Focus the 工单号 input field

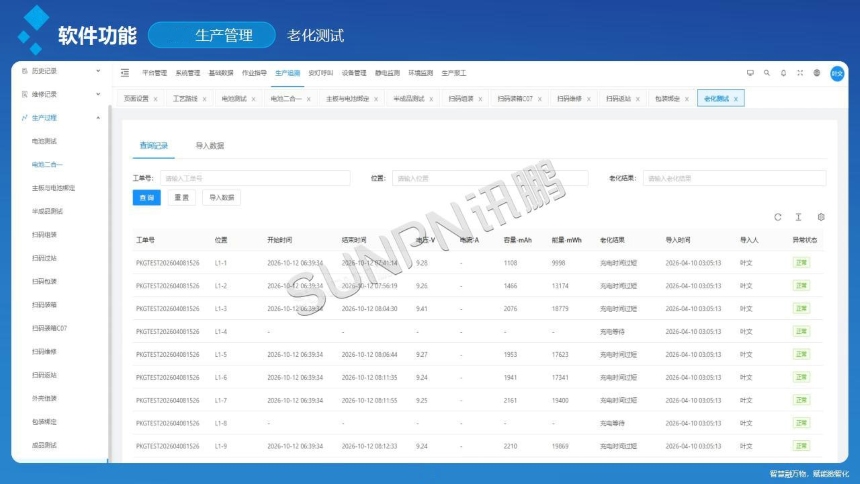pos(255,178)
